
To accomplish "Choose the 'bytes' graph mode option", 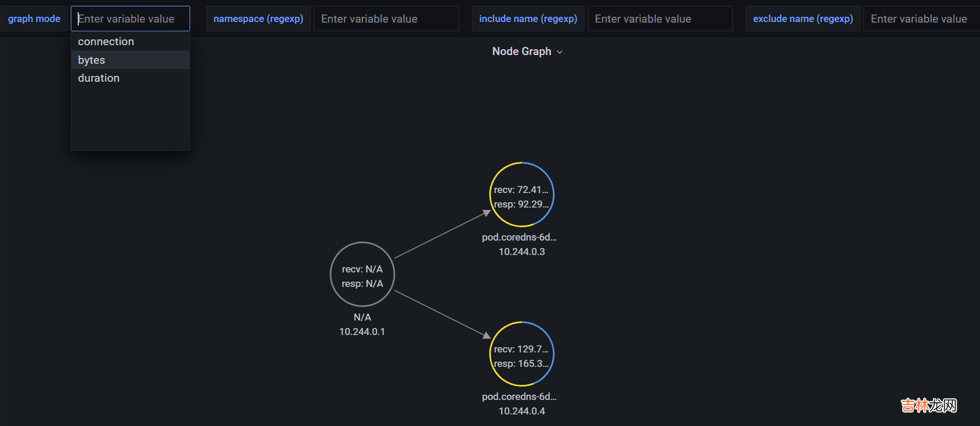I will coord(92,60).
